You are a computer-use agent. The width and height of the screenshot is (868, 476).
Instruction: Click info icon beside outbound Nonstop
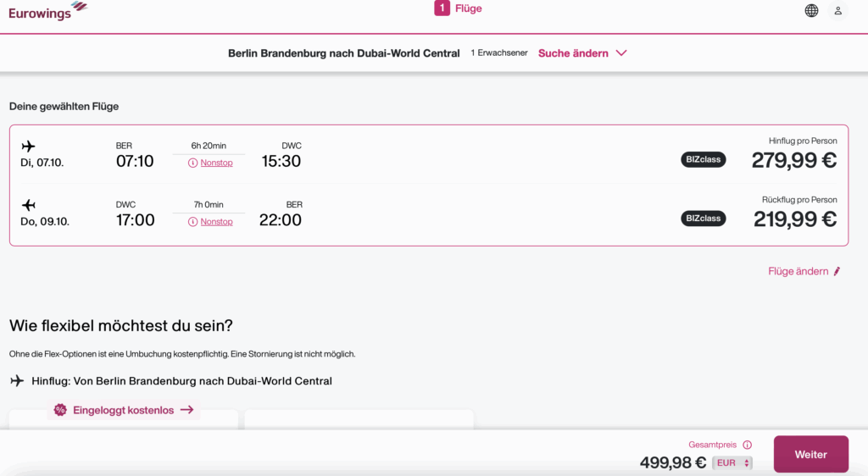[192, 163]
